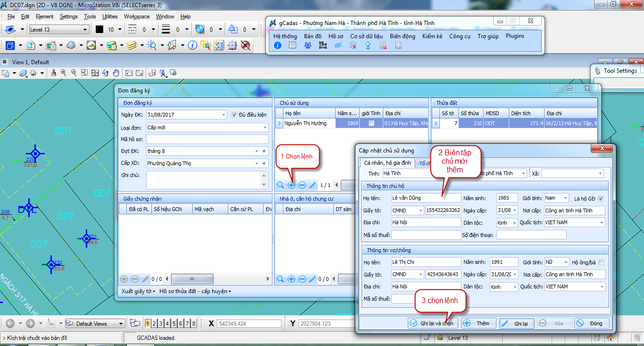This screenshot has height=346, width=644.
Task: Click the Element Information icon in MicroStation toolbar
Action: coord(192,45)
